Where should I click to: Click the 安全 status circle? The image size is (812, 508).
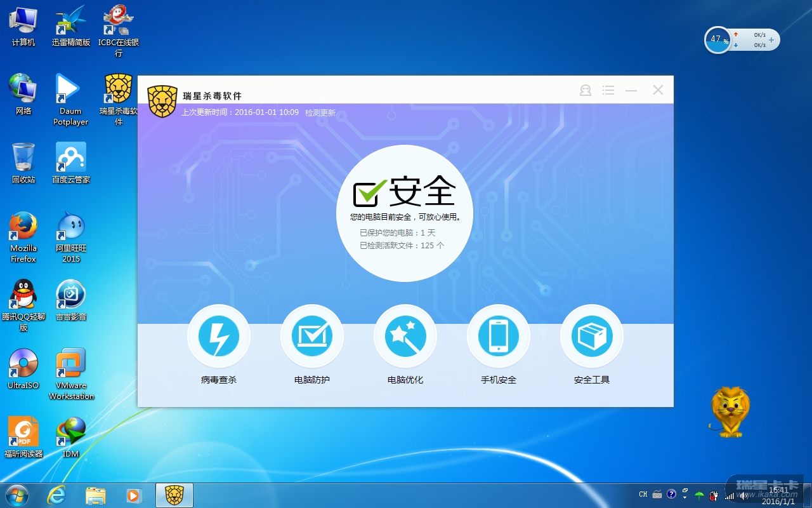click(405, 213)
